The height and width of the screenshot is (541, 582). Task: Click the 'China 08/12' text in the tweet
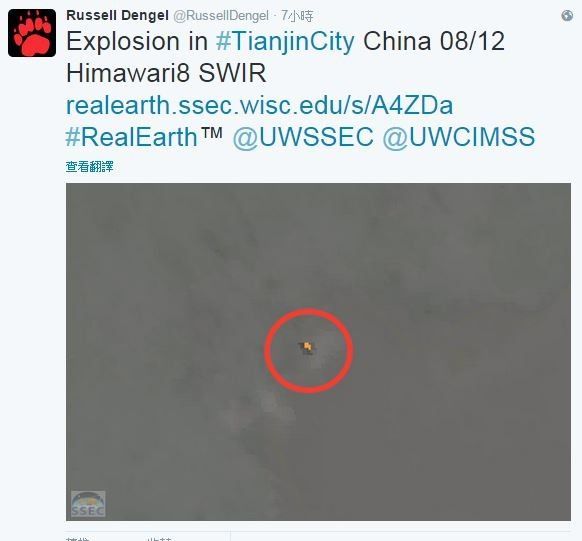click(x=434, y=41)
